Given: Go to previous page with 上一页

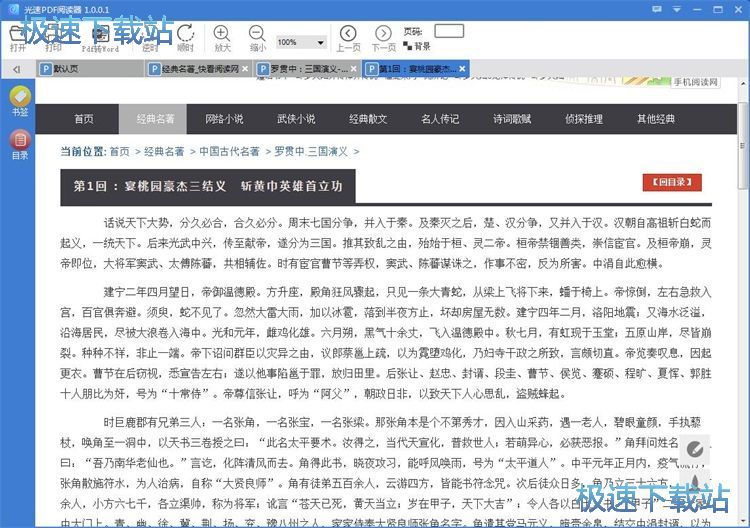Looking at the screenshot, I should click(348, 38).
